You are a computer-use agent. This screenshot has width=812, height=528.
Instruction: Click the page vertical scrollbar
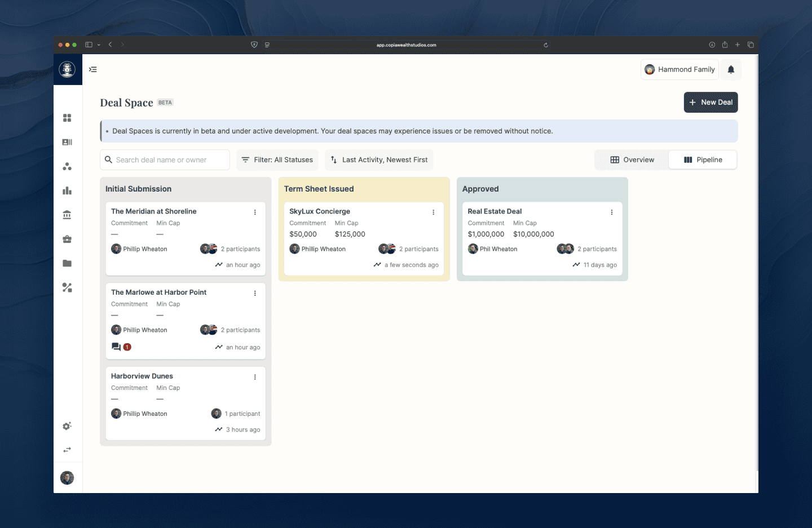click(757, 263)
